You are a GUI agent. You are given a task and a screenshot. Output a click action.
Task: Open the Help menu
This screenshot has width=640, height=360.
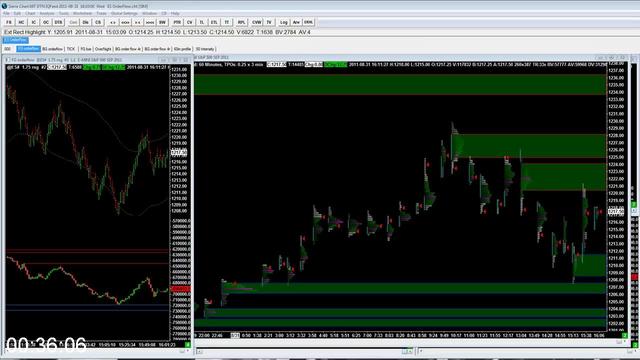pos(175,13)
